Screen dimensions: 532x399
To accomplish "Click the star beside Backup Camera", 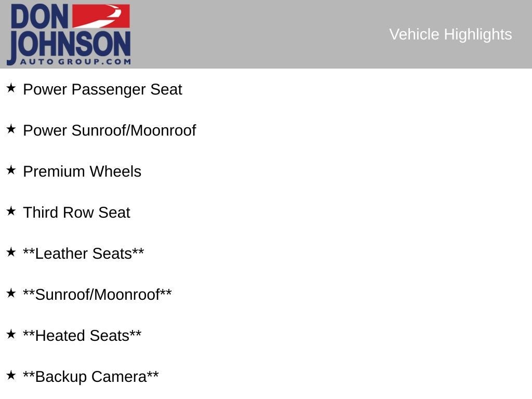I will (11, 375).
